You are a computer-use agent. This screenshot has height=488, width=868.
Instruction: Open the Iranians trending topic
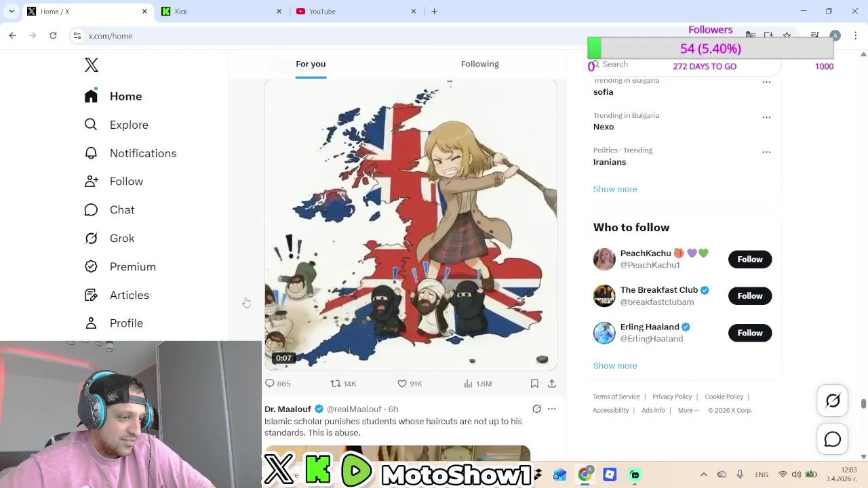(610, 162)
